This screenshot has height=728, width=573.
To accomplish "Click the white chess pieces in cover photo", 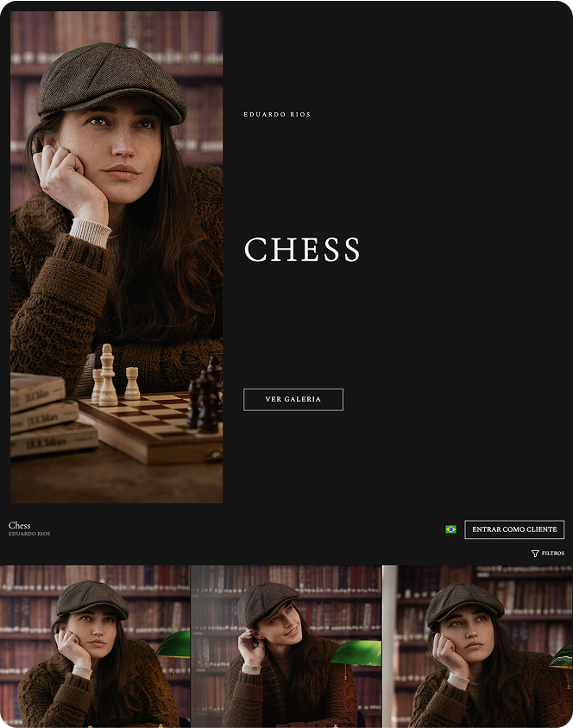I will point(115,376).
